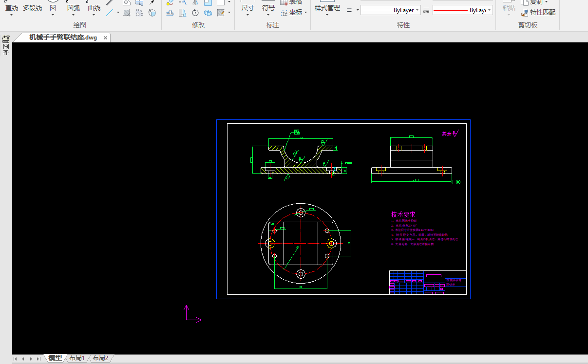Close the 机械手手臂联结座.dwg file tab
The height and width of the screenshot is (364, 588).
[106, 38]
